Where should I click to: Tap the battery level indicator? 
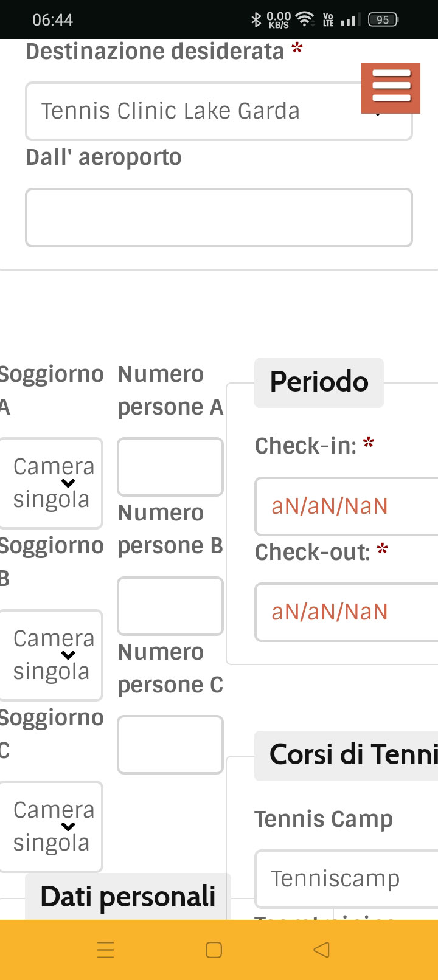[x=383, y=20]
